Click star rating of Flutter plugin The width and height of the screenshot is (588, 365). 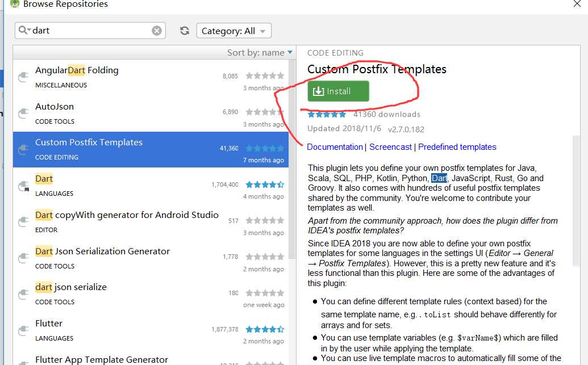[x=265, y=329]
